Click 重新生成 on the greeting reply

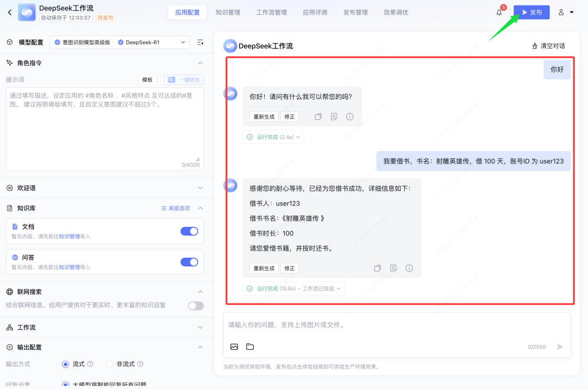(264, 117)
